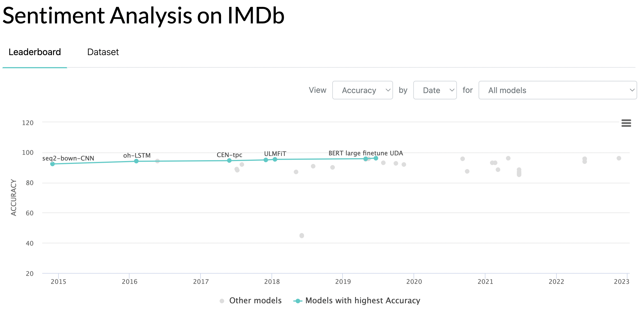This screenshot has width=644, height=313.
Task: Select the outlier point near accuracy 45
Action: (x=302, y=236)
